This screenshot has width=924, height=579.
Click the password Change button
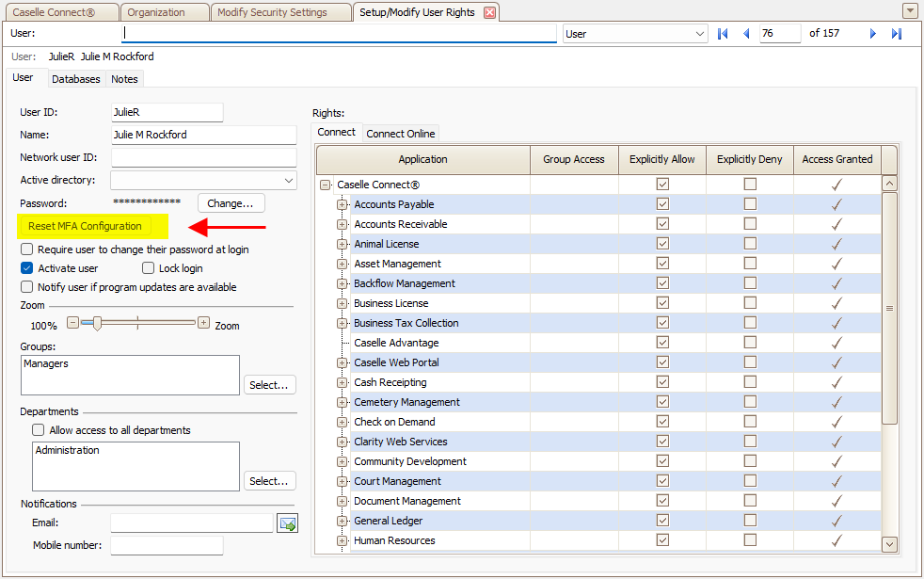tap(231, 203)
